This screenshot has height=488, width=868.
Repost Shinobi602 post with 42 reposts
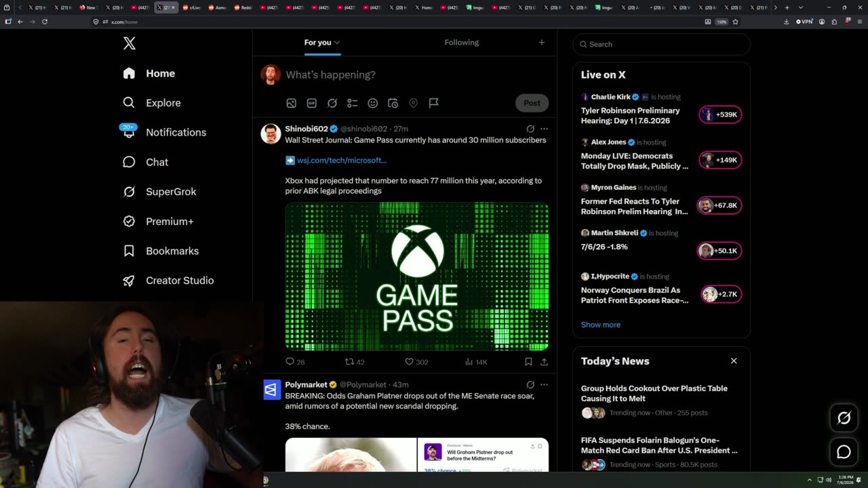point(355,362)
